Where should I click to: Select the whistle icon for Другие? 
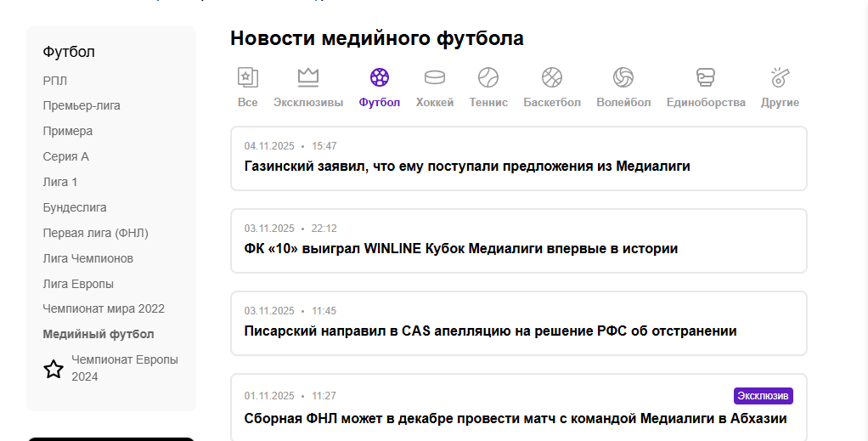(780, 78)
